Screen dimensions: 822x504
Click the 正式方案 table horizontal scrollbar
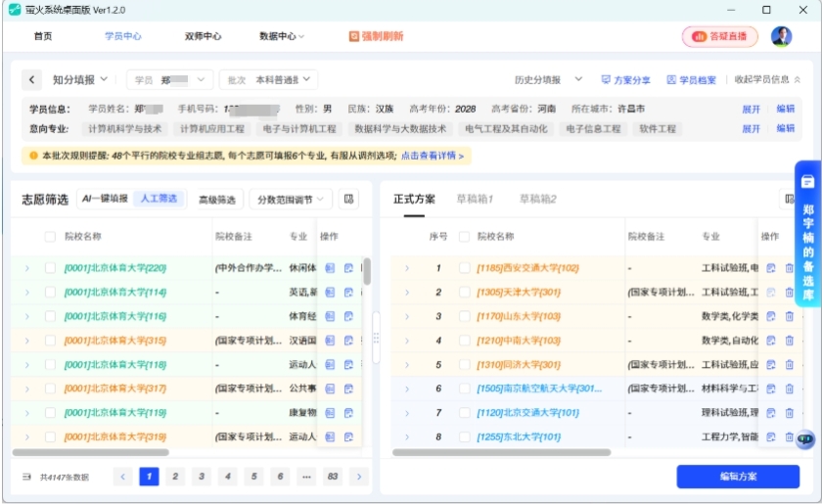502,452
